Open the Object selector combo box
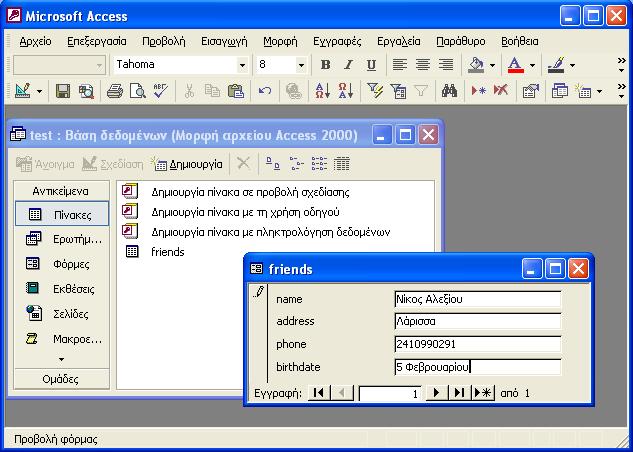The width and height of the screenshot is (633, 452). [59, 65]
